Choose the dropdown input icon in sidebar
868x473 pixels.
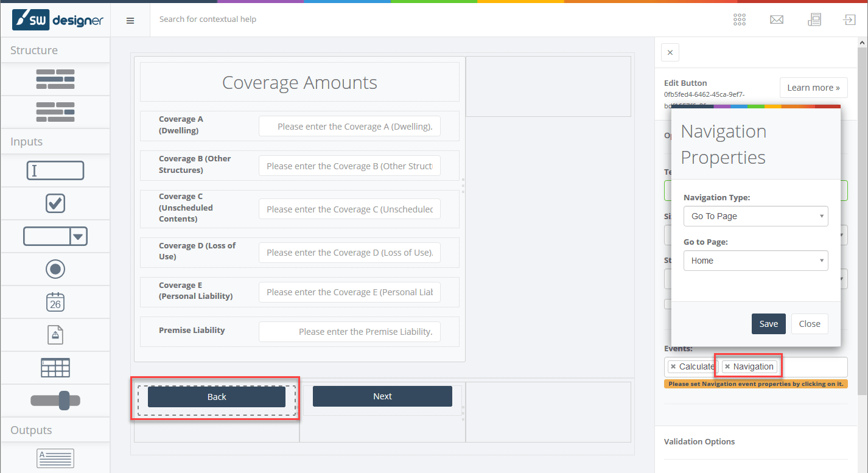click(x=55, y=236)
